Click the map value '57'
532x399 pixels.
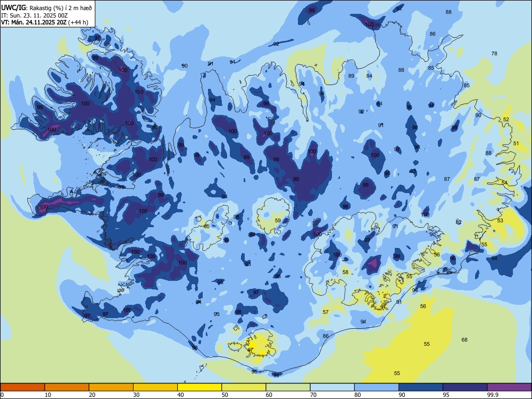(x=326, y=312)
